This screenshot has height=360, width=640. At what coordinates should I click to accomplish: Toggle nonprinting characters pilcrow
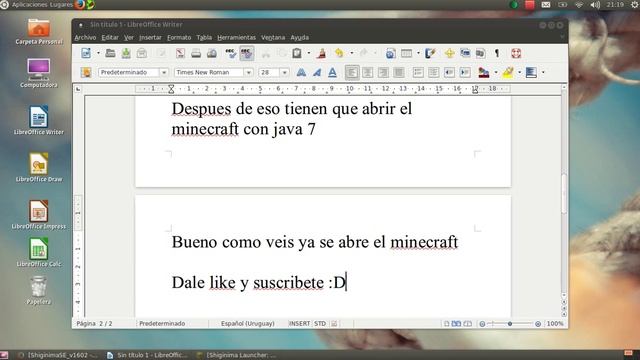click(497, 53)
